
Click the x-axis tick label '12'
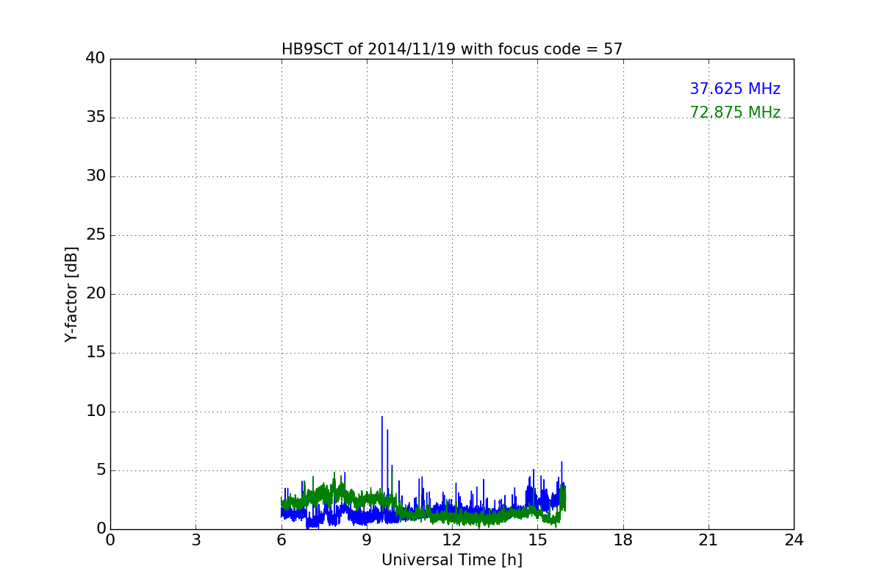click(x=452, y=540)
